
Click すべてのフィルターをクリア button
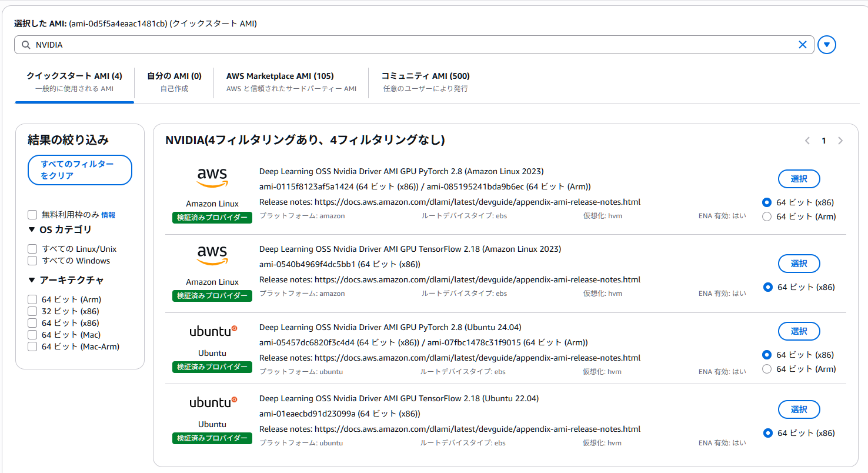pyautogui.click(x=80, y=170)
